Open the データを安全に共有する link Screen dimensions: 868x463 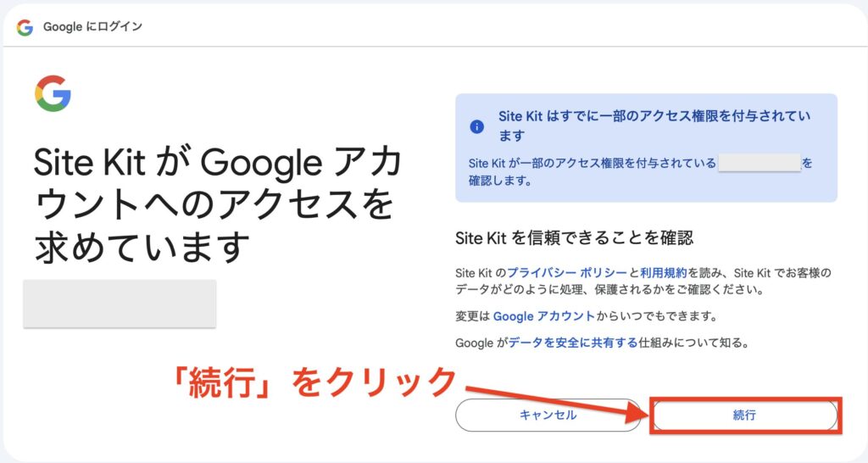pos(572,343)
